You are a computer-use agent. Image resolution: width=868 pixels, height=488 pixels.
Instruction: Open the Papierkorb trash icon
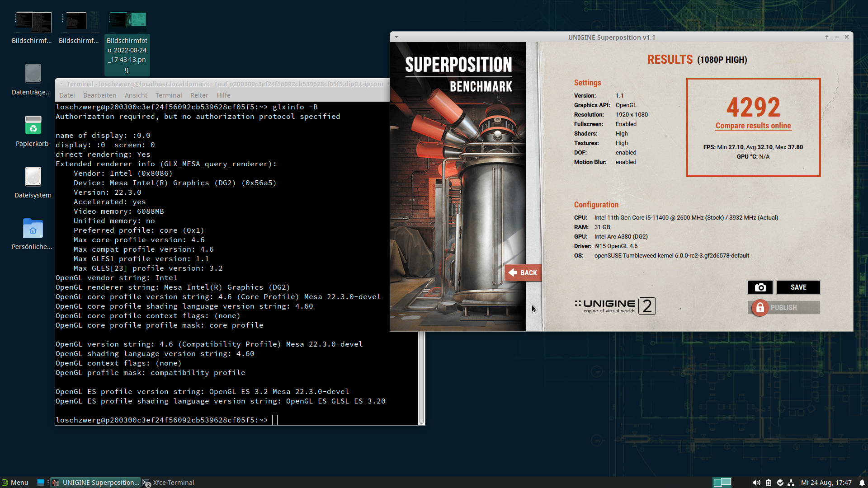[33, 126]
